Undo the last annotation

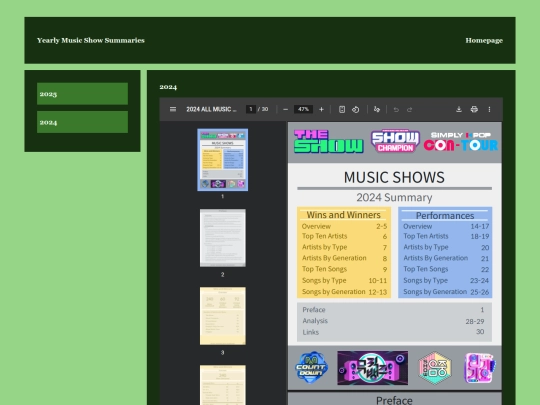click(396, 110)
